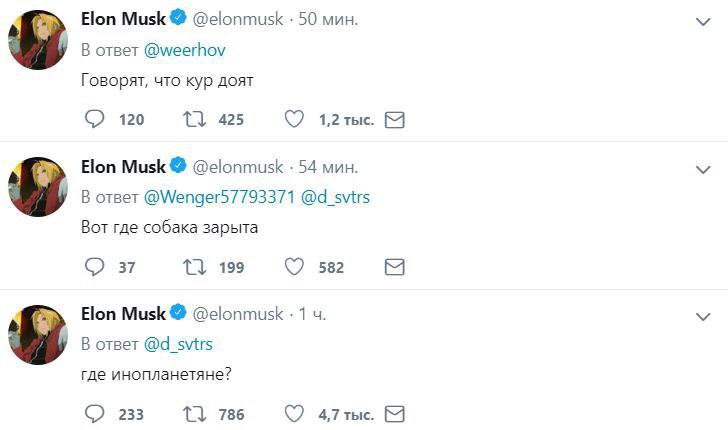Reply to the "Вот где собака зарыта" tweet
Image resolution: width=728 pixels, height=430 pixels.
coord(95,267)
